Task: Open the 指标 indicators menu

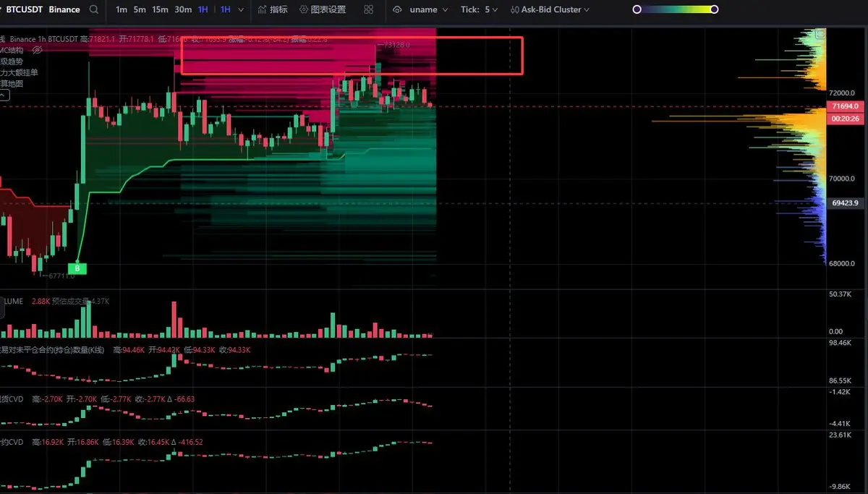Action: pyautogui.click(x=272, y=10)
